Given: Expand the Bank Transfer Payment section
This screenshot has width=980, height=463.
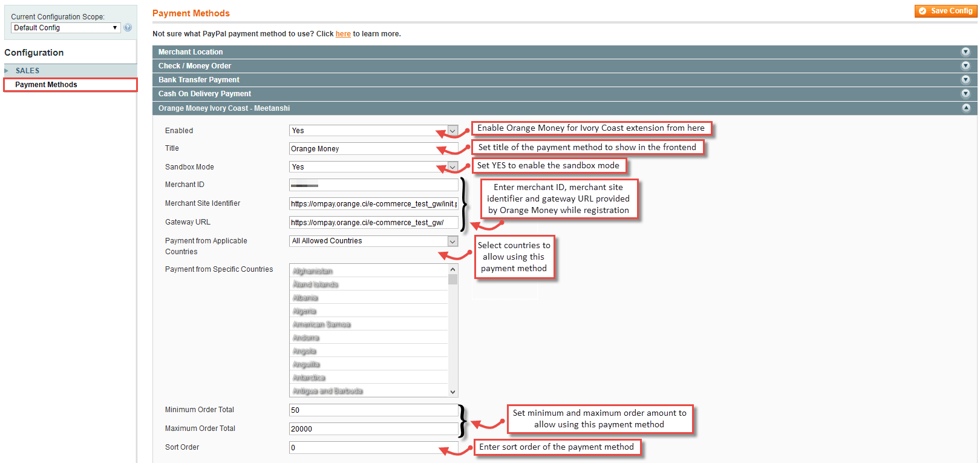Looking at the screenshot, I should [564, 80].
